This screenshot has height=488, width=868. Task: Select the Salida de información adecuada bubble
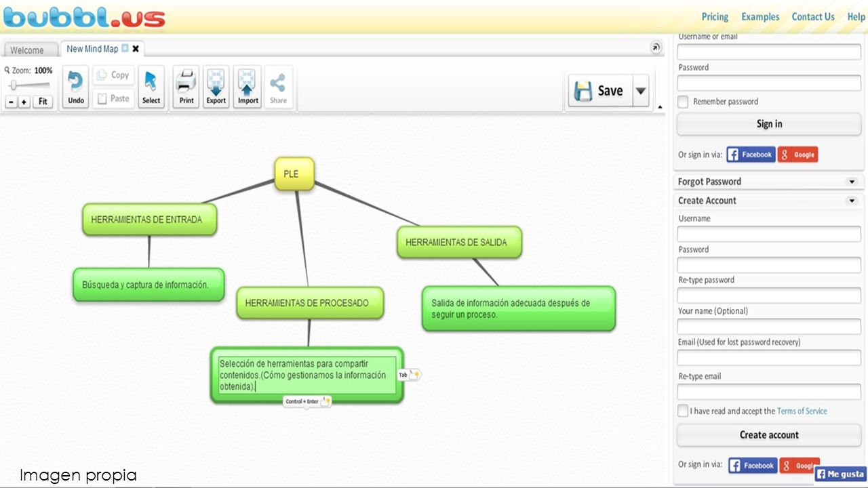pyautogui.click(x=519, y=308)
